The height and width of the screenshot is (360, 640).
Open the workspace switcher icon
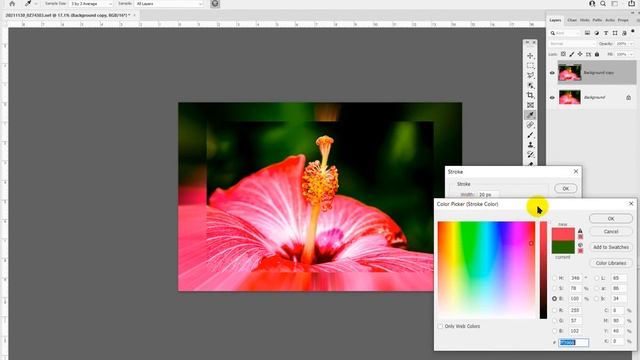point(615,4)
